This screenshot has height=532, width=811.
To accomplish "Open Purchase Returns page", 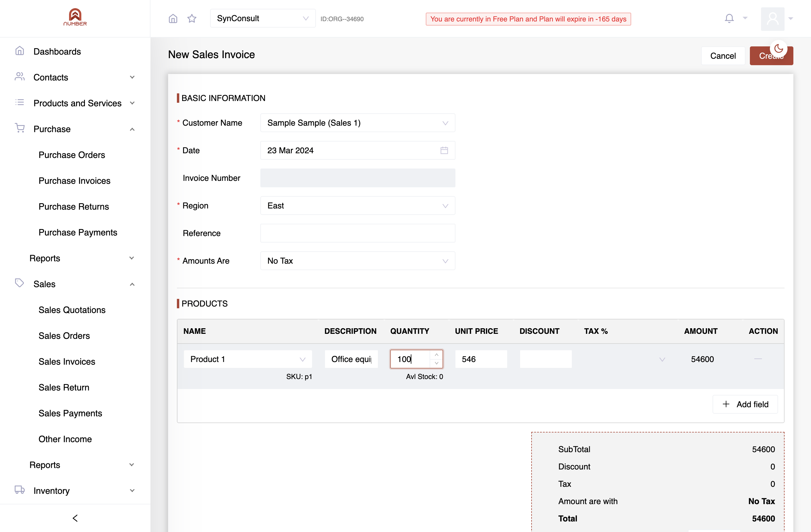I will [x=73, y=207].
